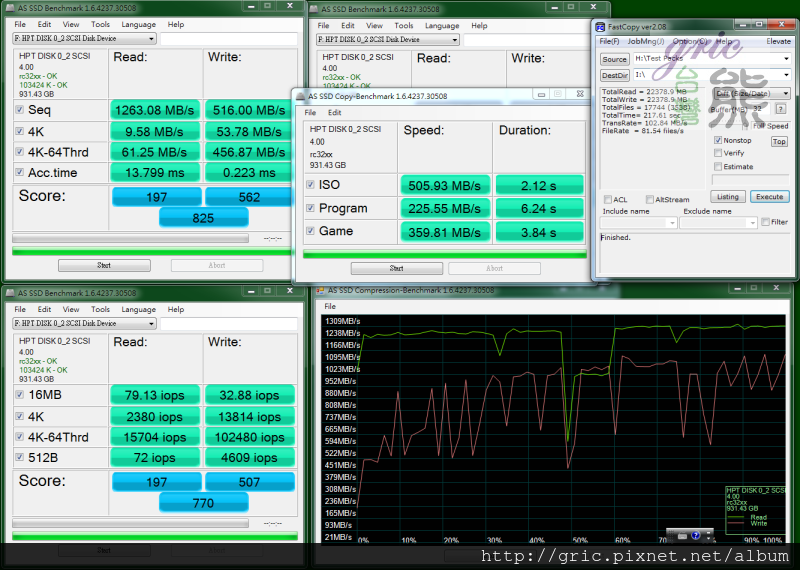This screenshot has width=800, height=570.
Task: Enable the Verify checkbox in FastCopy
Action: pyautogui.click(x=718, y=154)
